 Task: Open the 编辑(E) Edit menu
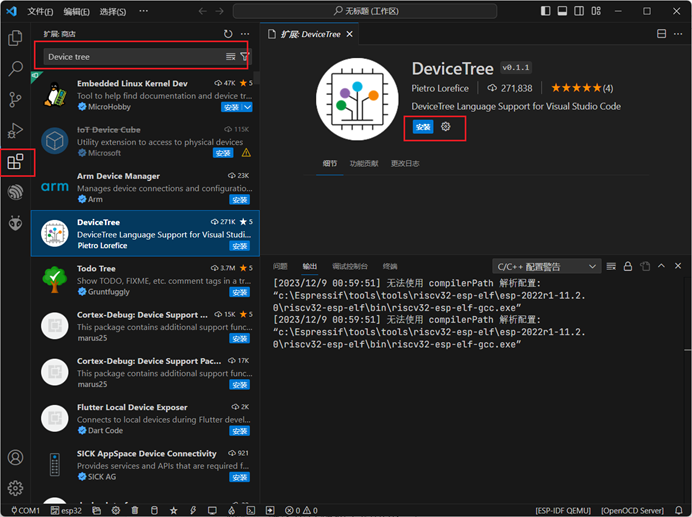(76, 11)
